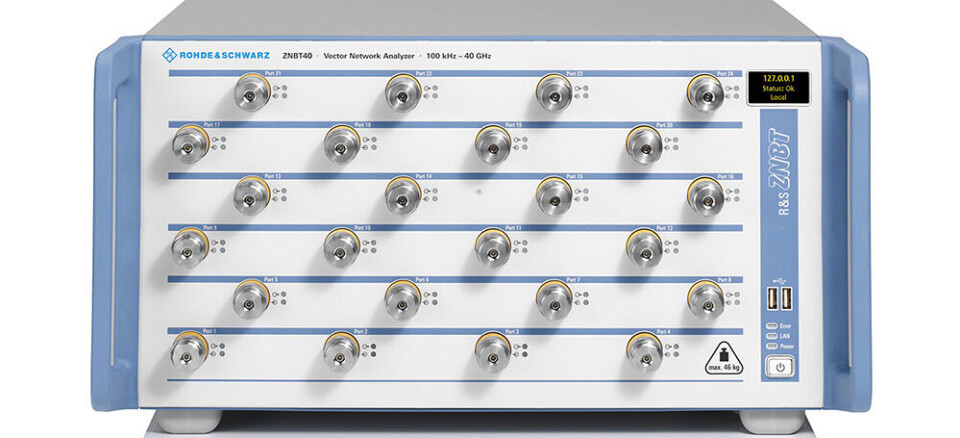Click the right USB port

[786, 299]
